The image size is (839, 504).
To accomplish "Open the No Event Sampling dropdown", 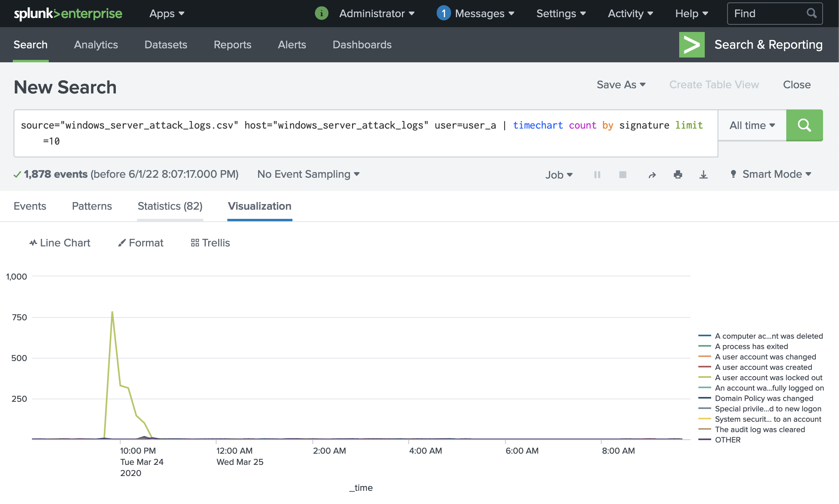I will point(308,174).
